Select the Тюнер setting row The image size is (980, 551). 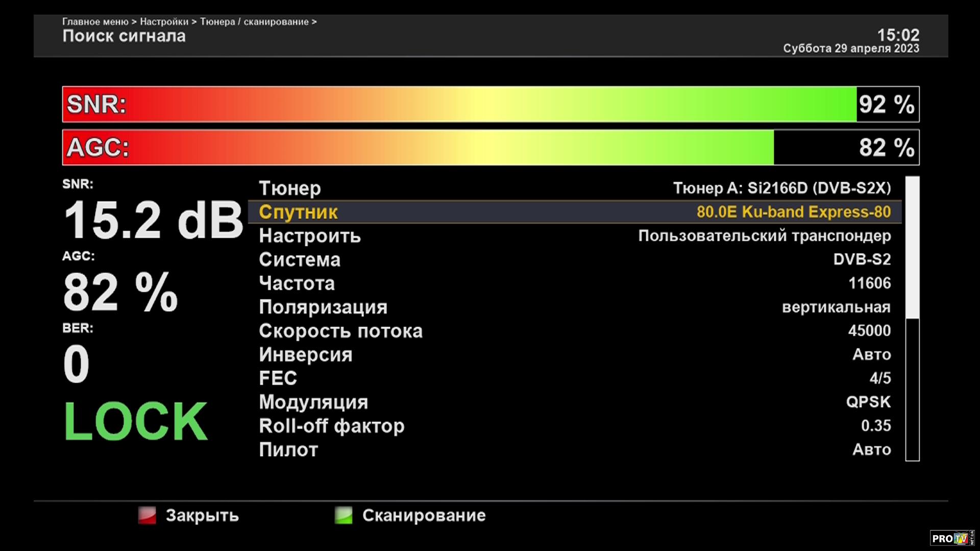574,188
